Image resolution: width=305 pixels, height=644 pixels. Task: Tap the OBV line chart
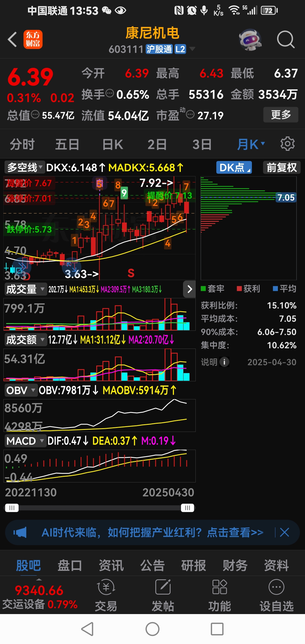99,415
